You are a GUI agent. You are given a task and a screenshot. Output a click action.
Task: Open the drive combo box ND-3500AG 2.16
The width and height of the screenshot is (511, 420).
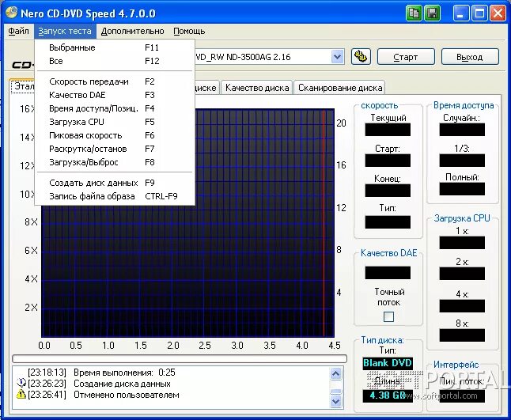pos(269,57)
